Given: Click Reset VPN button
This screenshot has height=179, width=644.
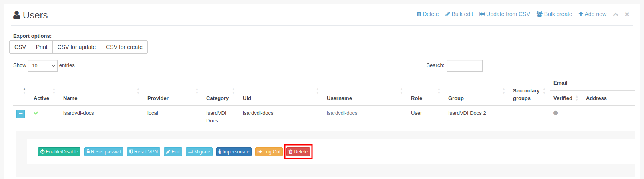Looking at the screenshot, I should [x=143, y=152].
